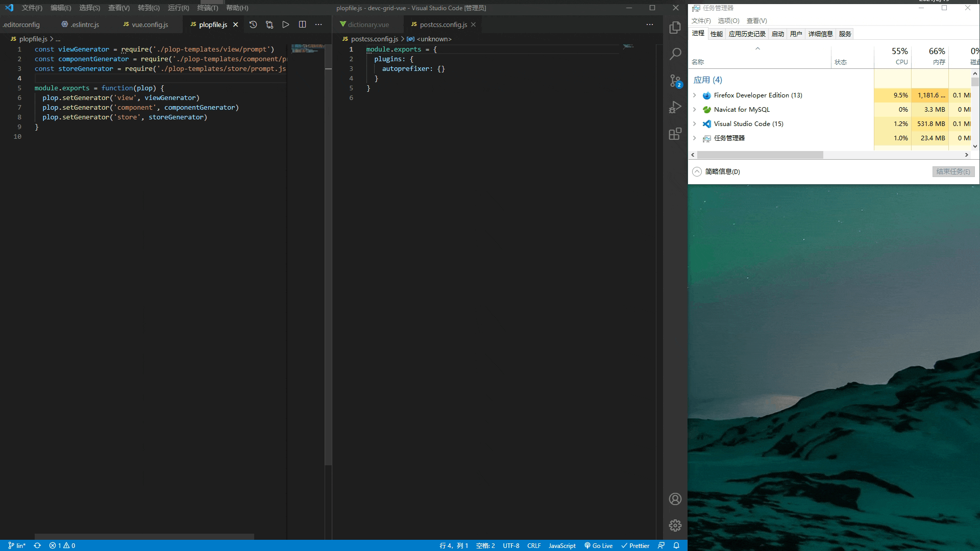The width and height of the screenshot is (980, 551).
Task: Open the 性能 tab in Task Manager
Action: pyautogui.click(x=717, y=34)
